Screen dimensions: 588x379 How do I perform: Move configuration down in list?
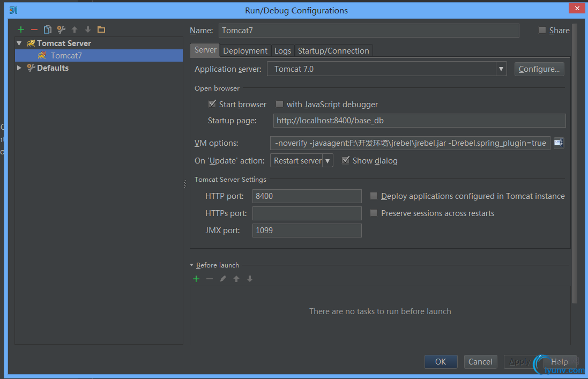[x=88, y=29]
